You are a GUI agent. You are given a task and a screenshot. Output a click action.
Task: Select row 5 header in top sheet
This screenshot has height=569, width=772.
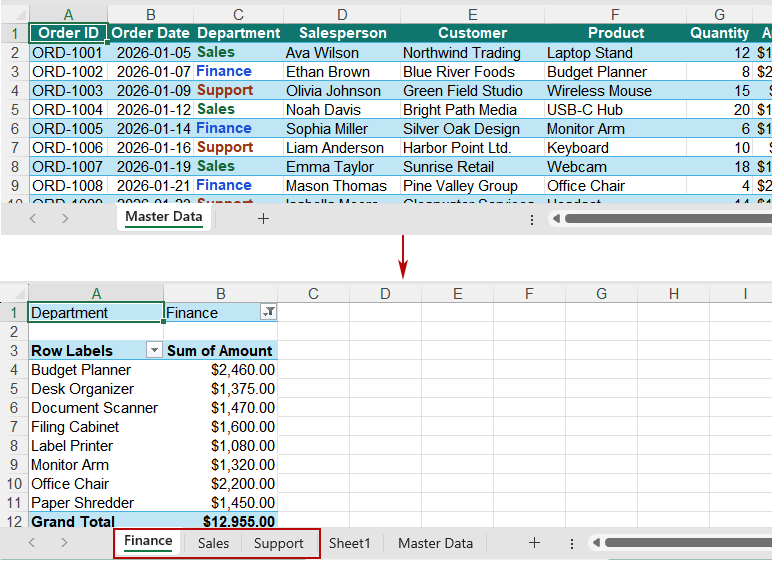click(x=15, y=110)
